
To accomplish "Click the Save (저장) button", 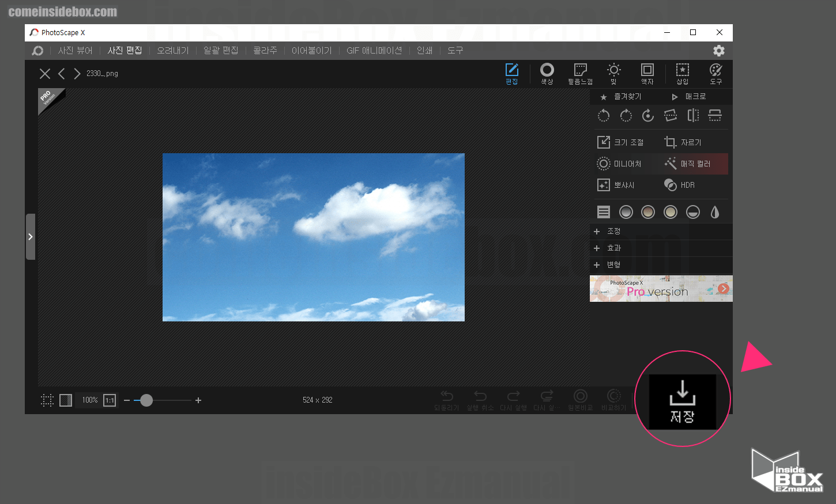I will [x=682, y=401].
